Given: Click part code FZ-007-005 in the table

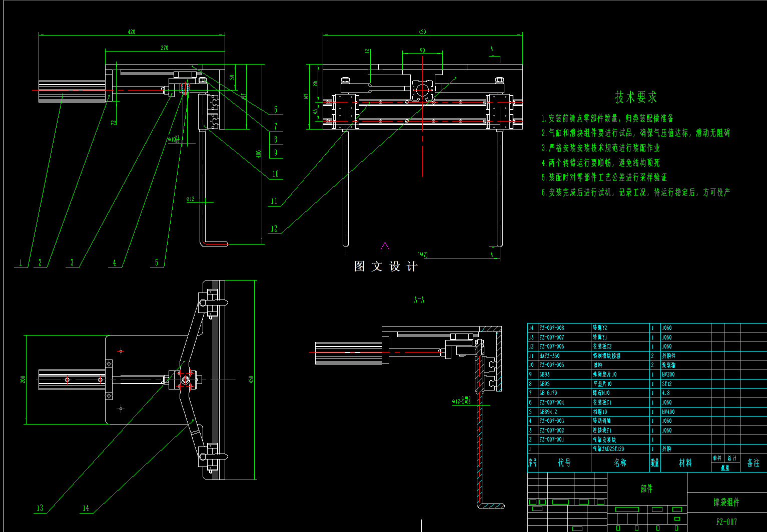Looking at the screenshot, I should 551,365.
